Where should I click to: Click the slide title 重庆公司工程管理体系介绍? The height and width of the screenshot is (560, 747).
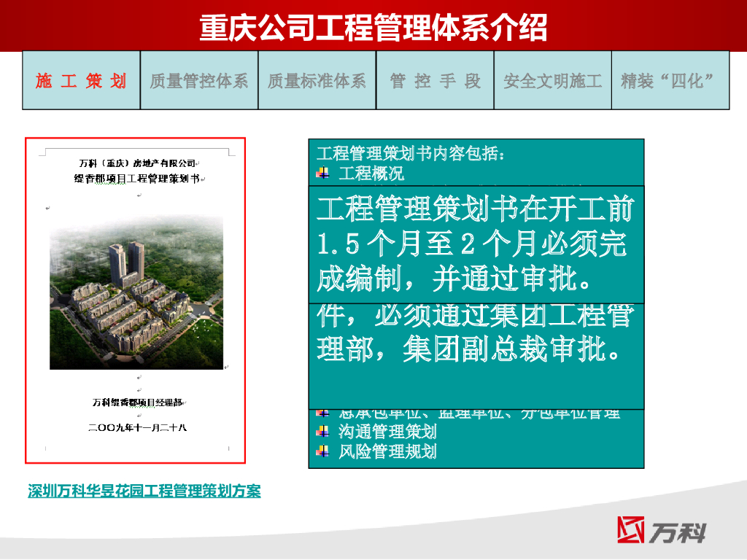[373, 28]
